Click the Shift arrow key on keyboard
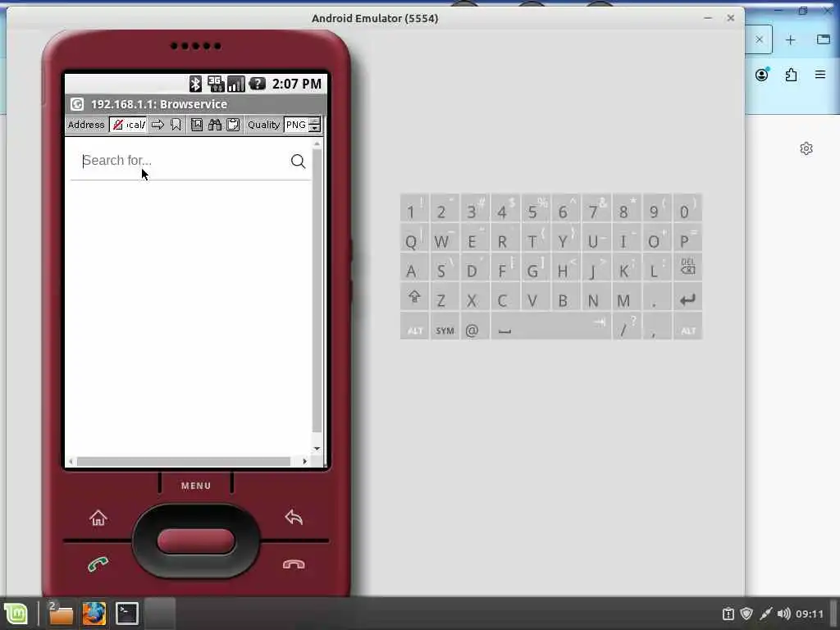The image size is (840, 630). point(414,297)
